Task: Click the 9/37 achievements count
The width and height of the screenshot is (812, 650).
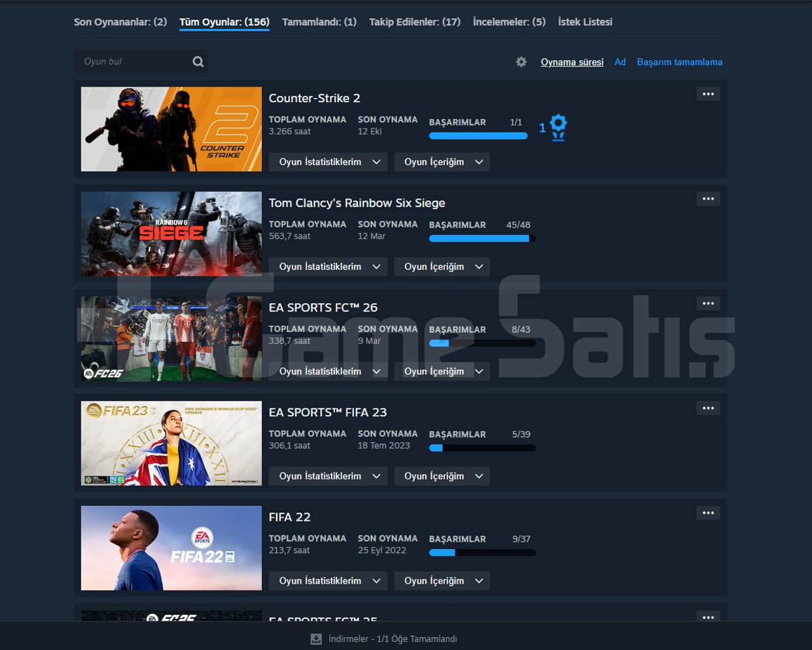Action: coord(521,539)
